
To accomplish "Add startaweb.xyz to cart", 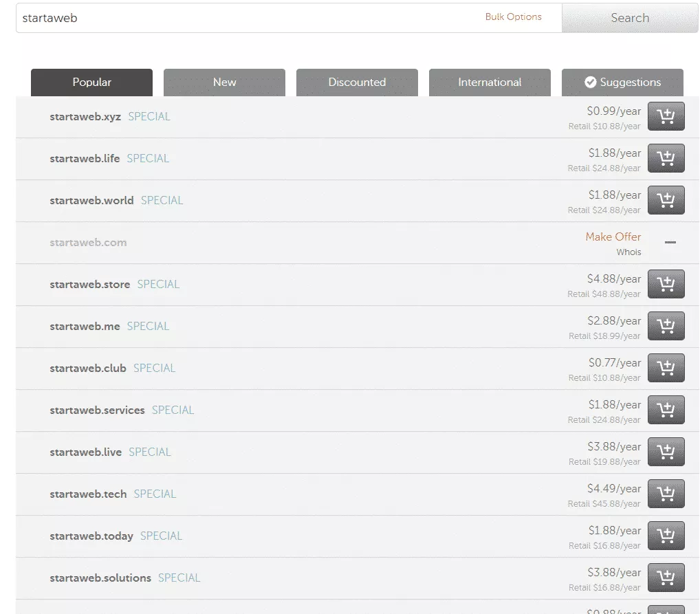I will [x=666, y=116].
